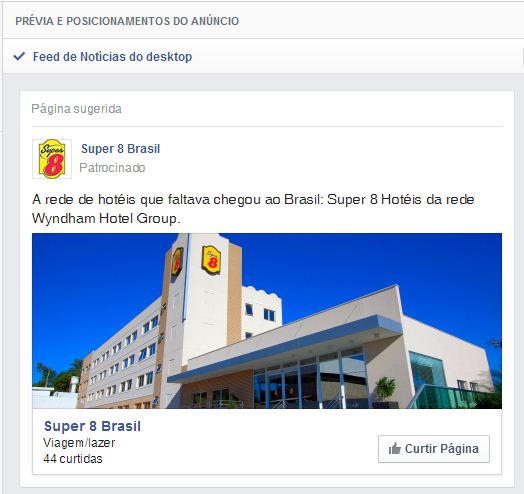The height and width of the screenshot is (494, 524).
Task: Click the Curtir Página button
Action: (x=434, y=449)
